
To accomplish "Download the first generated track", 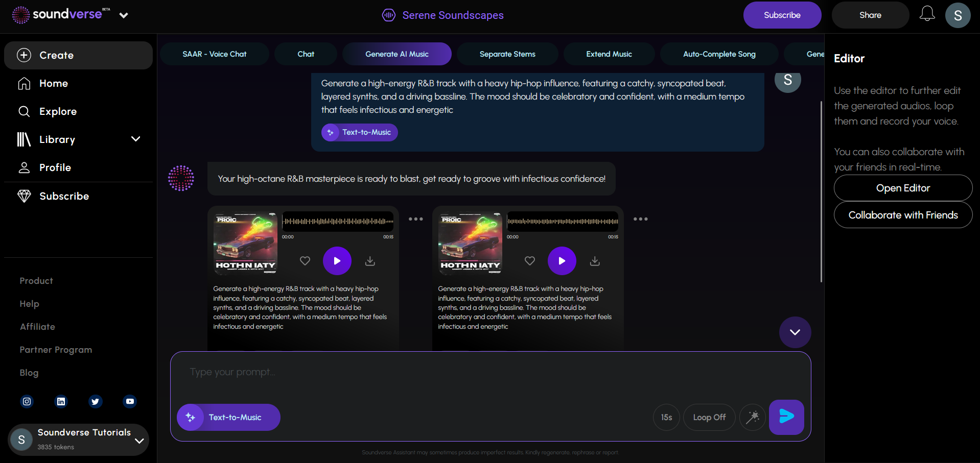I will pyautogui.click(x=370, y=261).
